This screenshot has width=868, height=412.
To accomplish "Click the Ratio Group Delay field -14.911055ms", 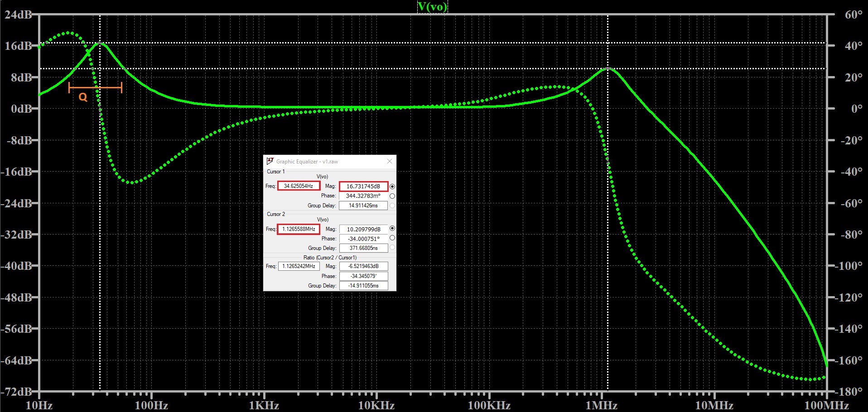I will coord(363,286).
